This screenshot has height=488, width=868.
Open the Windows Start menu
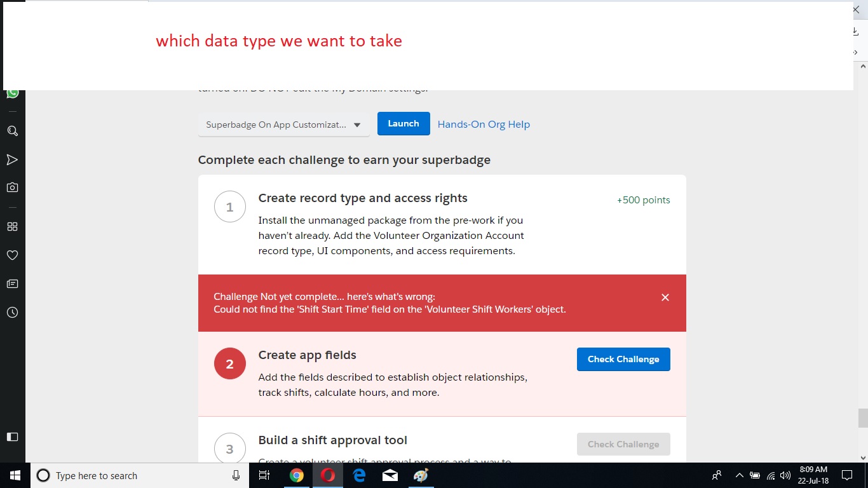(15, 475)
